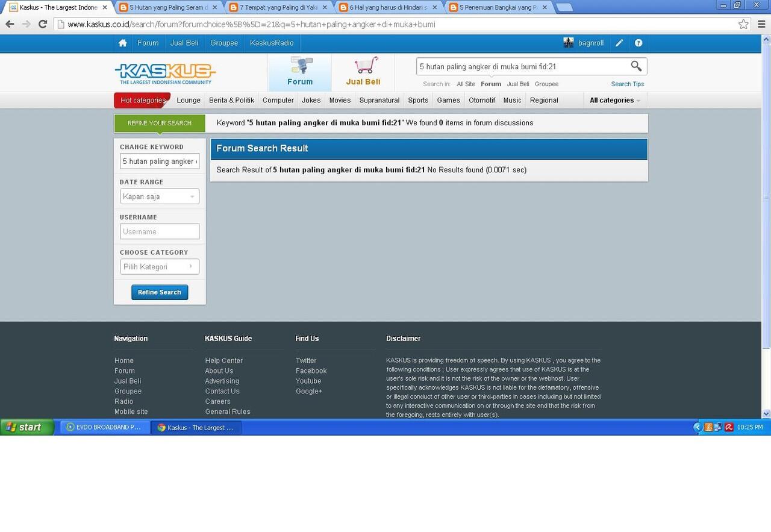The image size is (771, 532).
Task: Click Windows Start button
Action: [28, 427]
